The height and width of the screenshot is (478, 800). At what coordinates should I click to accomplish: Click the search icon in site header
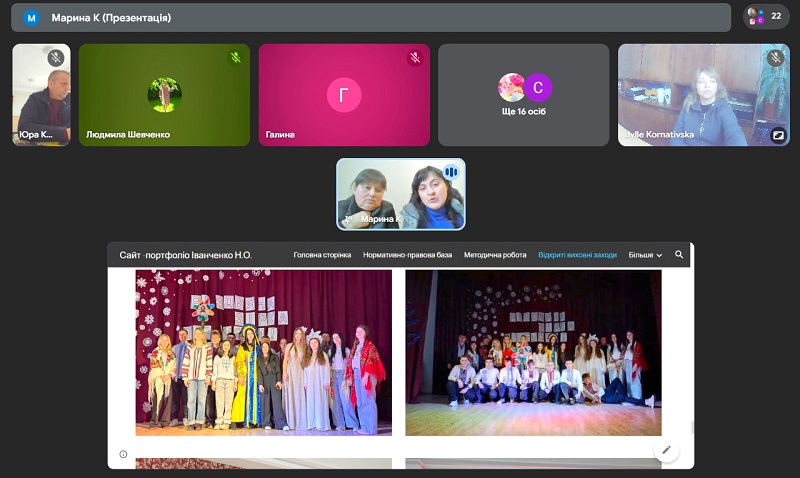[679, 255]
